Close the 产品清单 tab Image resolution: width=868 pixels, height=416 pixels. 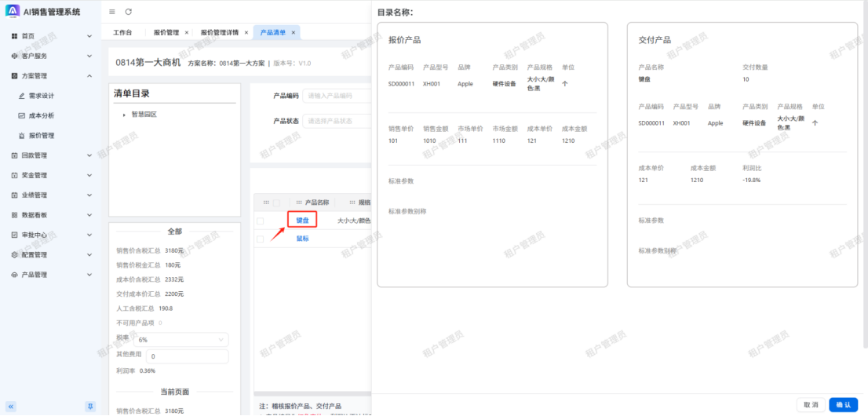[294, 32]
